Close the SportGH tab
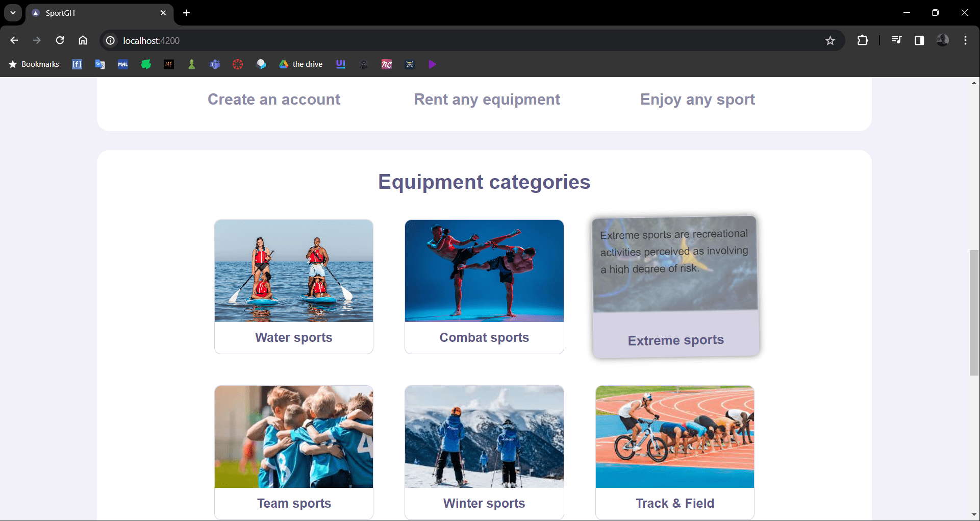 (163, 13)
